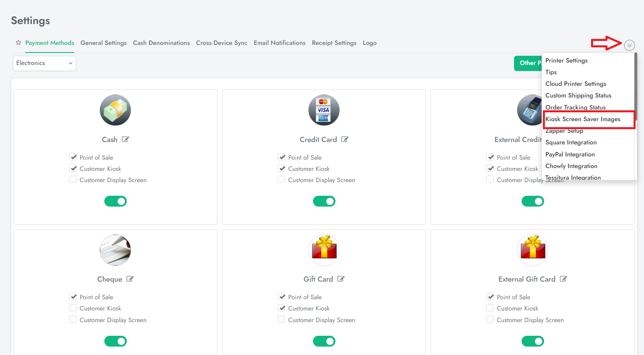The image size is (644, 355).
Task: Select Kiosk Screen Saver Images from menu
Action: pos(583,119)
